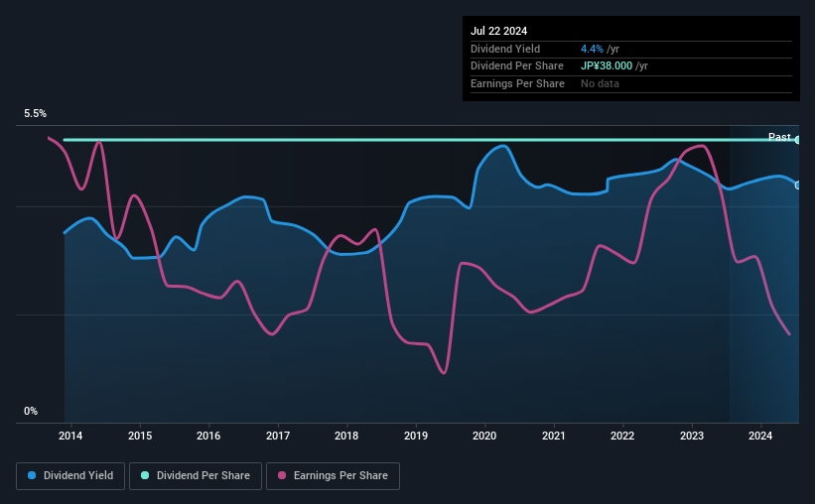This screenshot has width=815, height=504.
Task: Click the teal Dividend Per Share legend dot
Action: (x=145, y=475)
